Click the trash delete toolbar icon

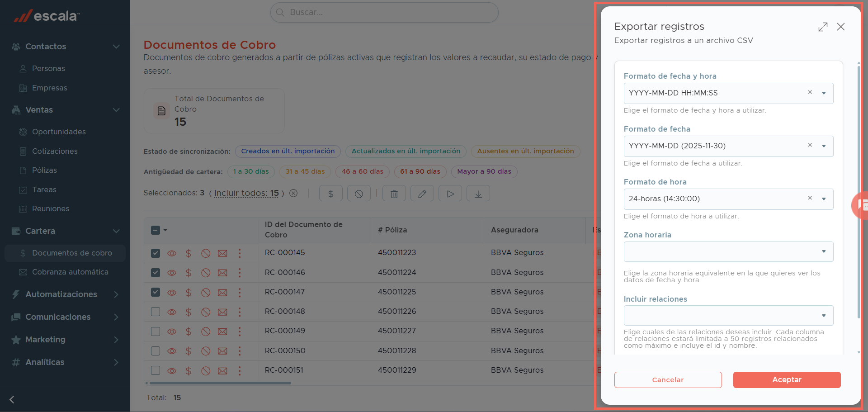pyautogui.click(x=394, y=194)
